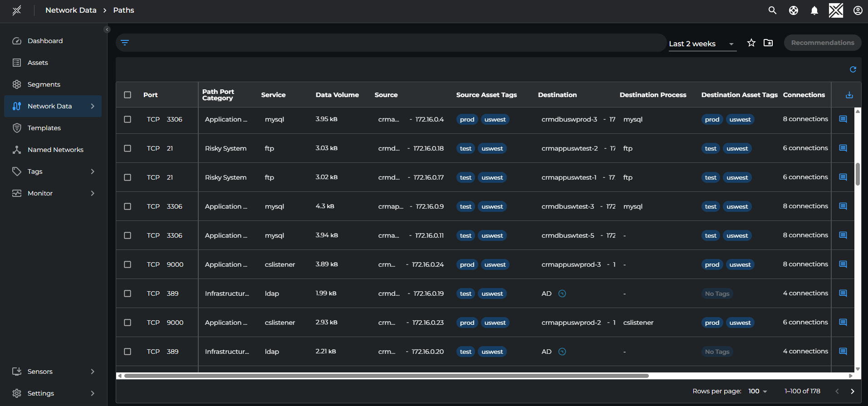Expand the Tags sidebar submenu
Screen dimensions: 868x406
pyautogui.click(x=93, y=171)
